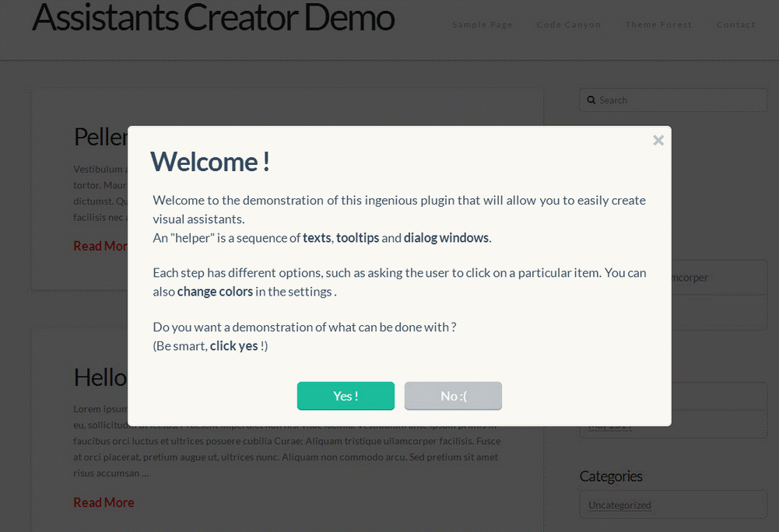The image size is (779, 532).
Task: Open the Read More link of first post
Action: pos(100,246)
